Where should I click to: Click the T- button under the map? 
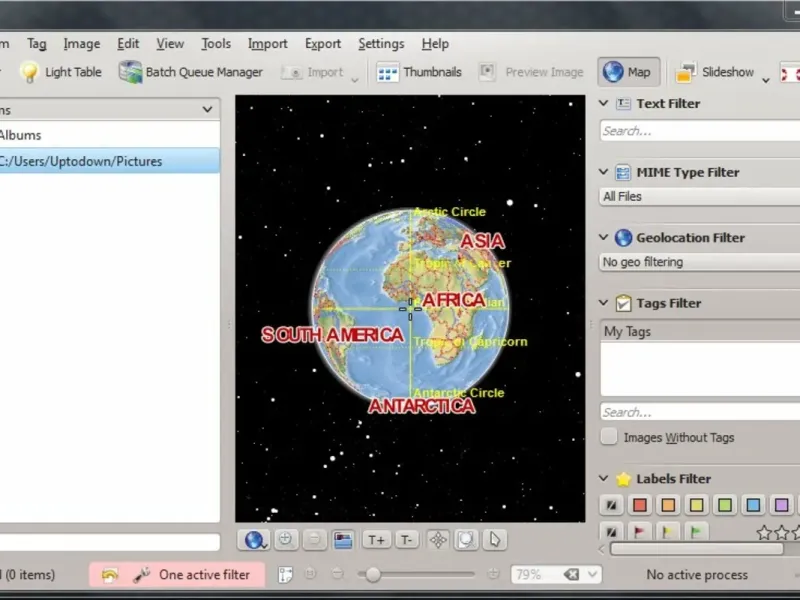point(406,539)
